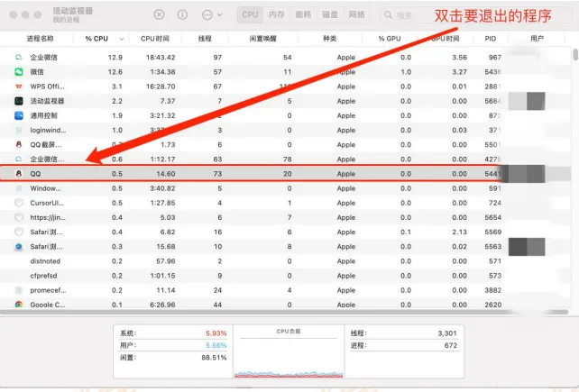Viewport: 579px width, 392px height.
Task: Click PID 3882 in the promecef row
Action: 493,290
